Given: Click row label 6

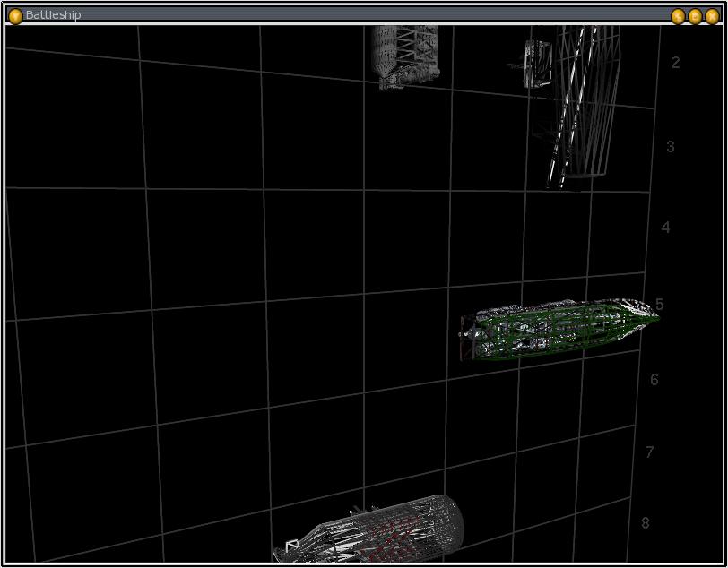Looking at the screenshot, I should 654,380.
